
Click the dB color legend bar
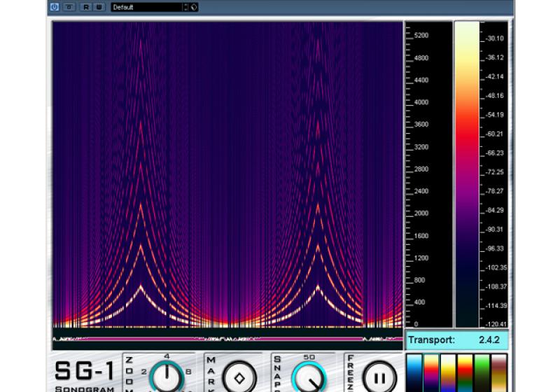pos(466,175)
